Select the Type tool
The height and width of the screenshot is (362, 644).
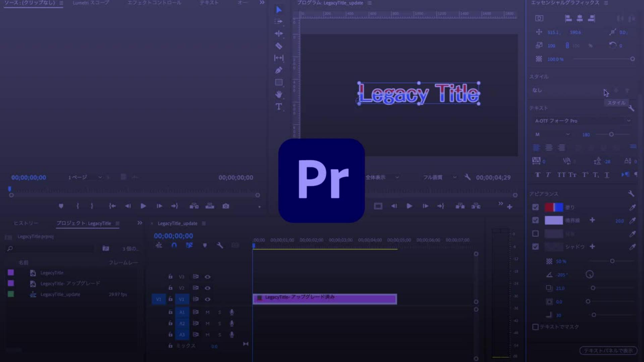(x=278, y=107)
